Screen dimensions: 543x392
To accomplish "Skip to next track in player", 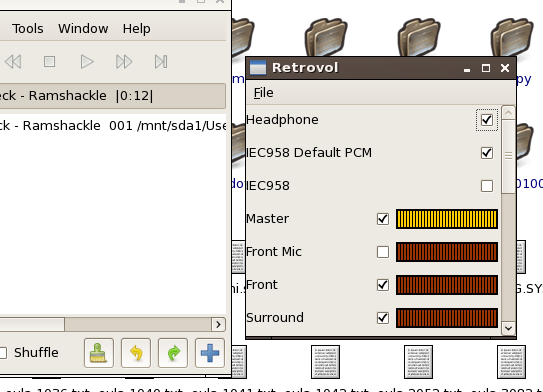I will click(161, 62).
